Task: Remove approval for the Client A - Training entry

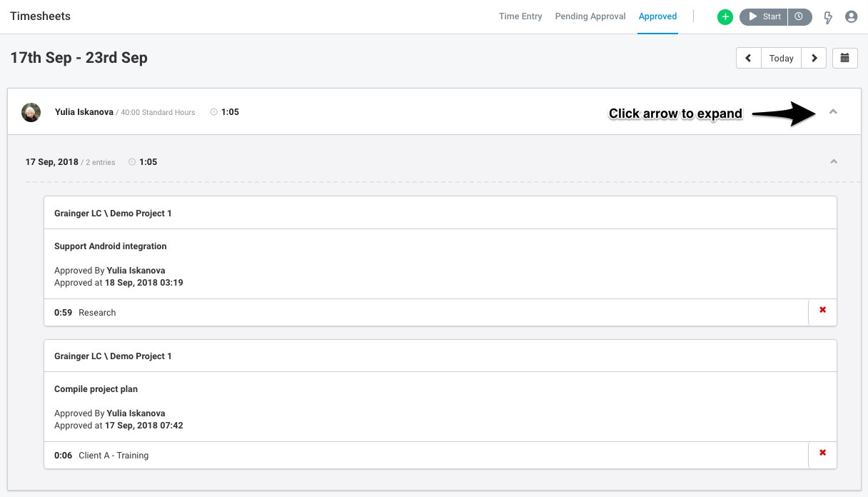Action: [x=822, y=453]
